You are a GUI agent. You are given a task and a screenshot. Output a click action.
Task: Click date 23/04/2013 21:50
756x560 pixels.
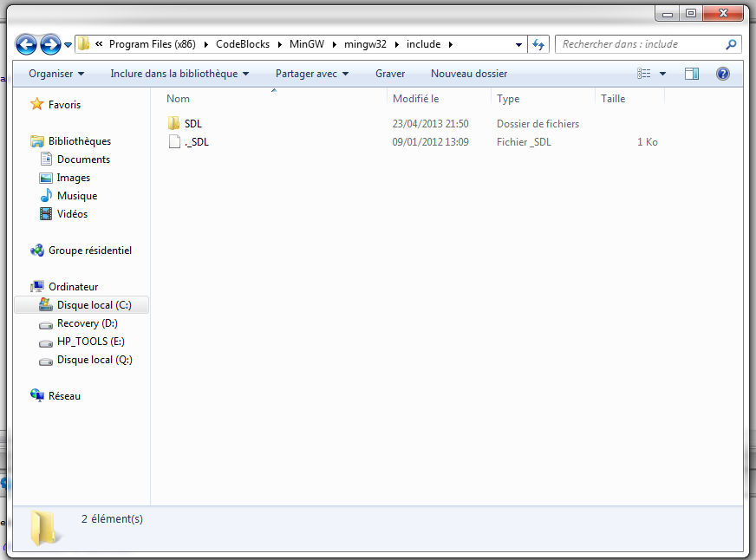tap(430, 124)
